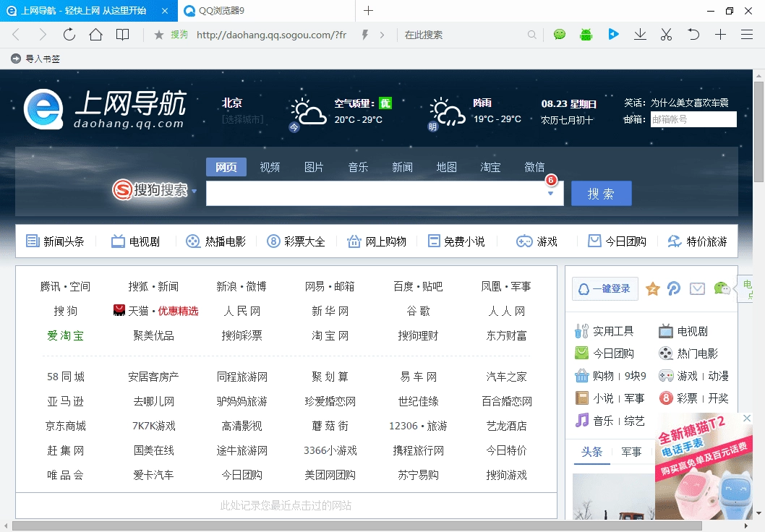Click 选择城市 to change city
Screen dimensions: 765x532
coord(242,119)
